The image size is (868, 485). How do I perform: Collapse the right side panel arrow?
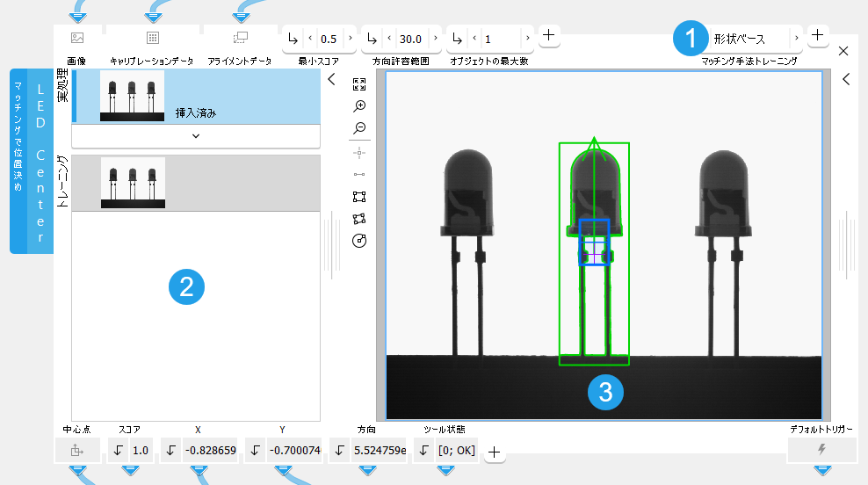point(845,79)
